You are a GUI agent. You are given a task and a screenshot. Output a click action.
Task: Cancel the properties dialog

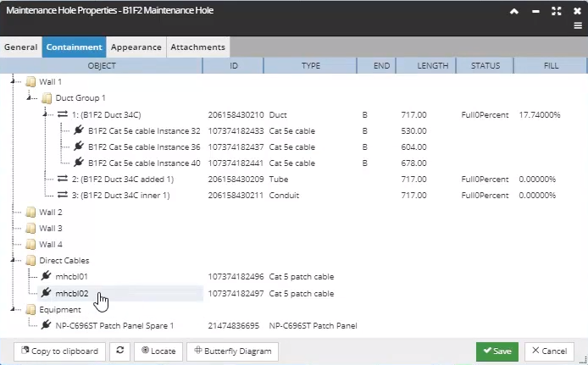549,351
